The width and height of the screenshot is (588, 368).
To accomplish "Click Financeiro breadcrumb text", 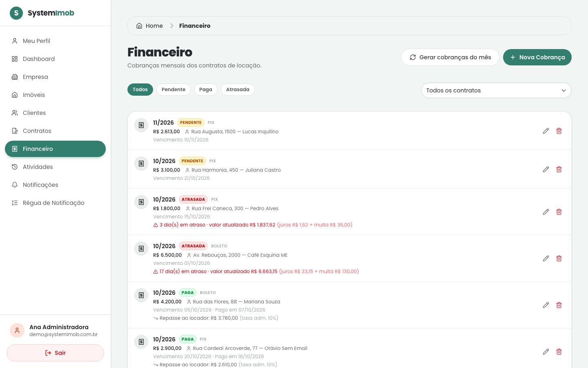I will coord(195,26).
